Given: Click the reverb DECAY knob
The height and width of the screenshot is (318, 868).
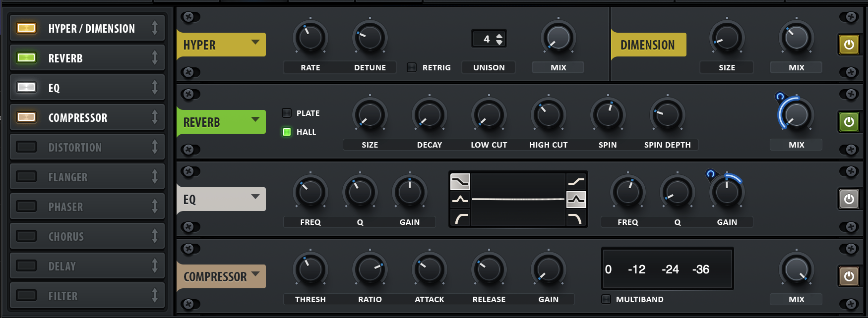Looking at the screenshot, I should [429, 115].
